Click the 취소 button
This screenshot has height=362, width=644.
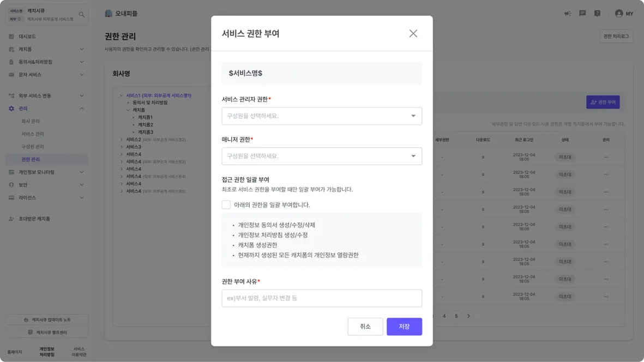click(x=365, y=327)
